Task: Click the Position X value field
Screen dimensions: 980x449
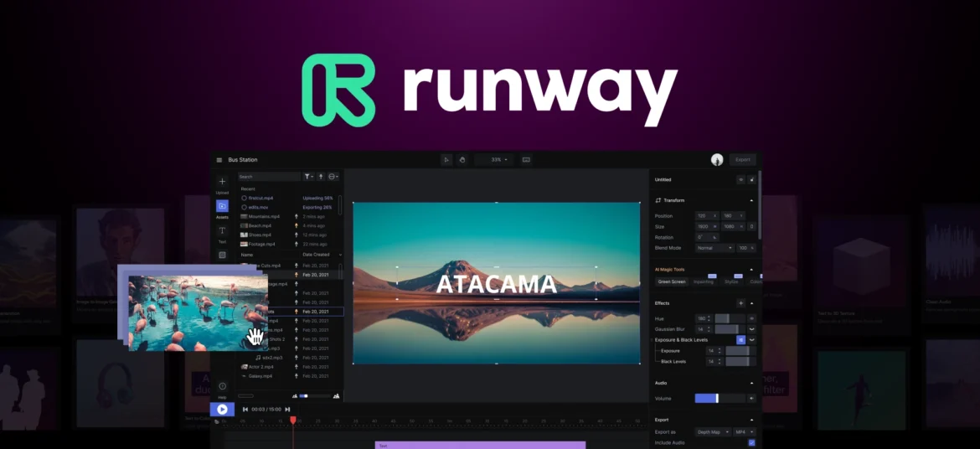Action: [708, 216]
